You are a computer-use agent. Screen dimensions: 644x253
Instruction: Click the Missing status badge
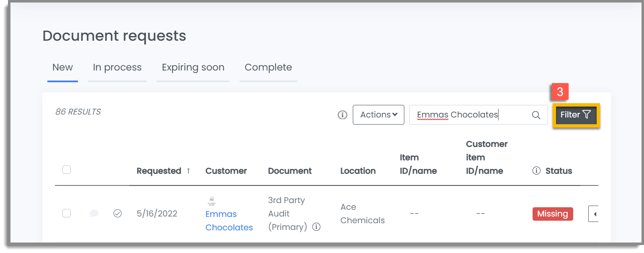(553, 214)
